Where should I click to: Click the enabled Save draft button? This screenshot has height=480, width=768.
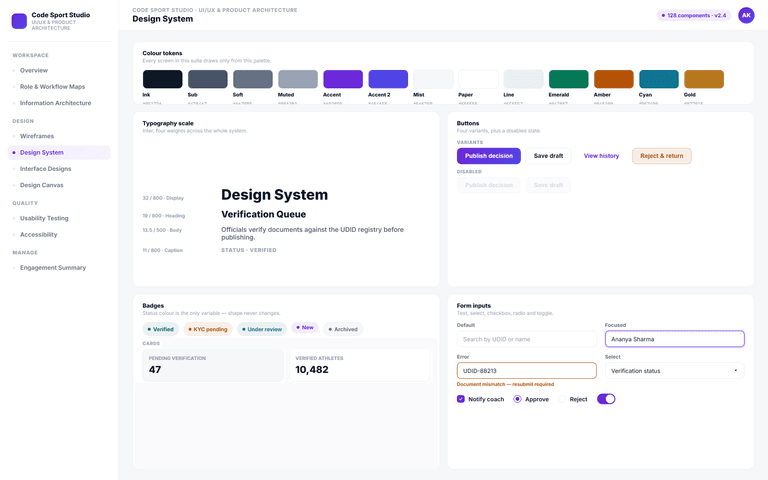548,156
